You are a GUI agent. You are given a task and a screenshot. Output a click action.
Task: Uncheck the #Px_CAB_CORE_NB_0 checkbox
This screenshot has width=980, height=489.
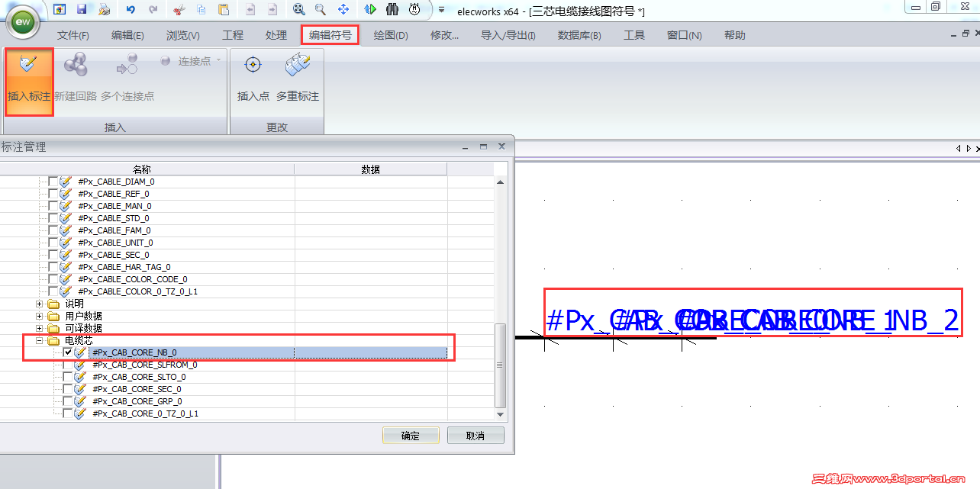[x=67, y=352]
